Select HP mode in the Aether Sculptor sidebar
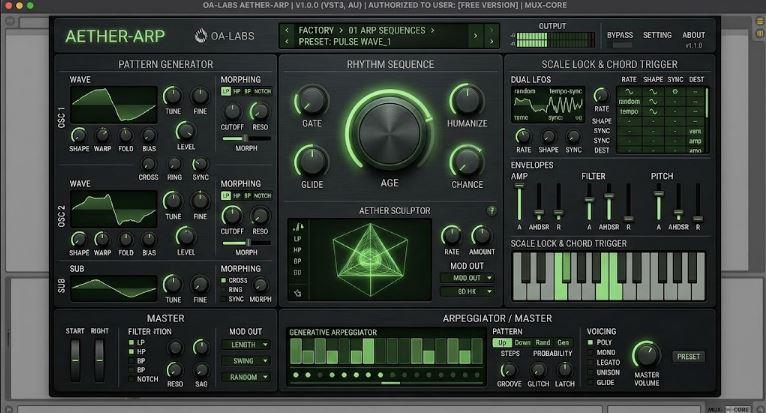The width and height of the screenshot is (766, 413). tap(297, 250)
